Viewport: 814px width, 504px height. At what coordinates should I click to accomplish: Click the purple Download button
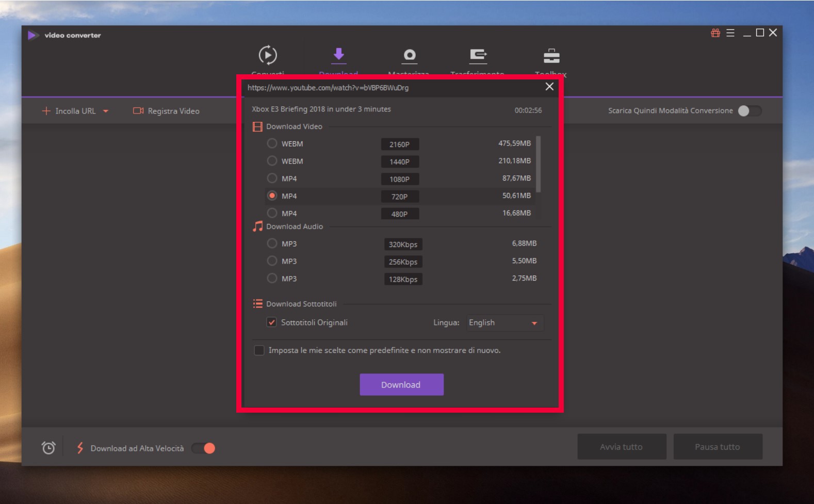pyautogui.click(x=401, y=385)
